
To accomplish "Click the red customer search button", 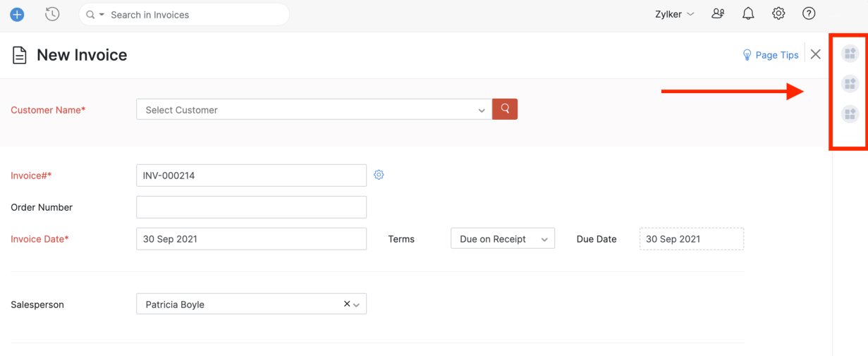I will [x=505, y=109].
